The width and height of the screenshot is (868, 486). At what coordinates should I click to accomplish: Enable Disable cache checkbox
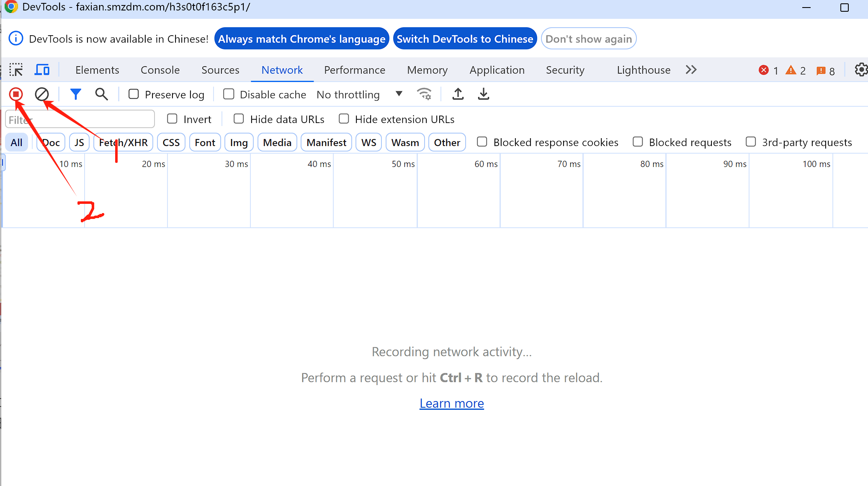(229, 94)
